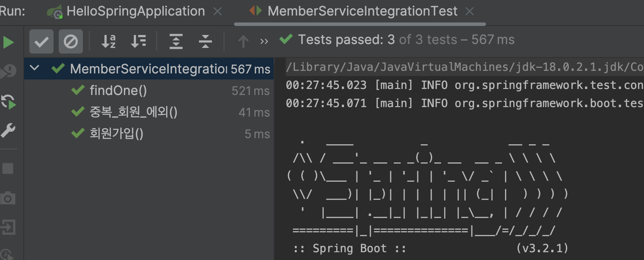Sort tests alphabetically
Image resolution: width=644 pixels, height=260 pixels.
[108, 42]
